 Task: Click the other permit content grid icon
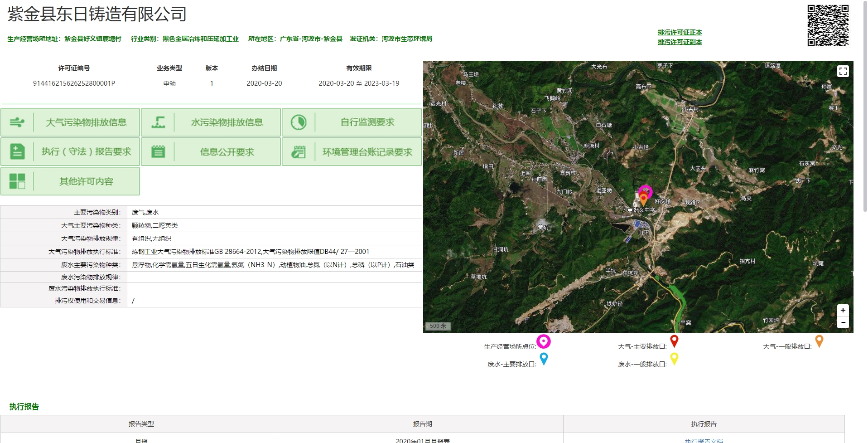(x=17, y=181)
